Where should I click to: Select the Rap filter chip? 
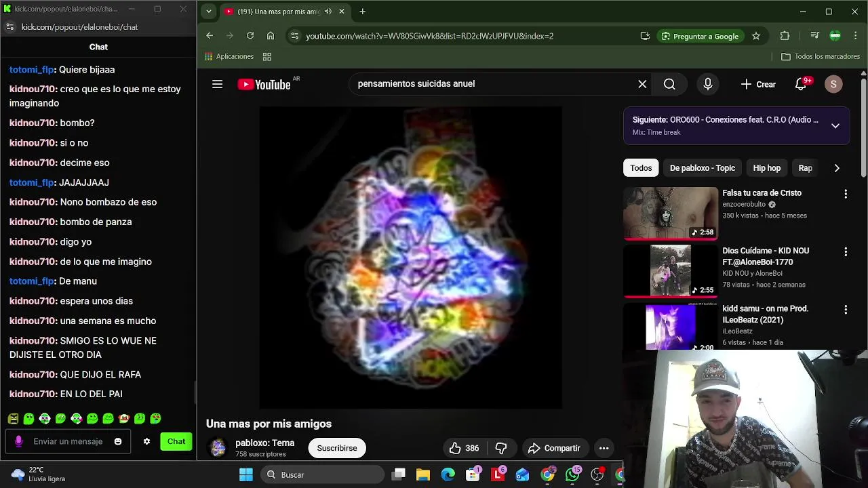click(x=805, y=168)
